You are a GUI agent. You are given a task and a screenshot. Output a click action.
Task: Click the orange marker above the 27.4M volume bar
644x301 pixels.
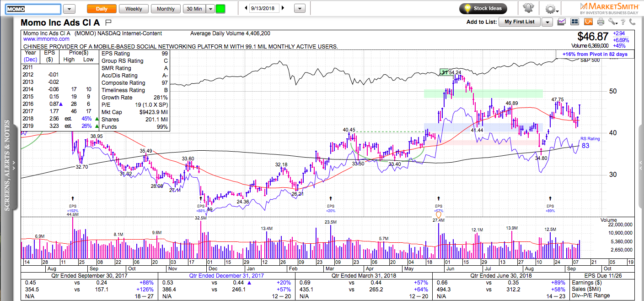pyautogui.click(x=439, y=214)
